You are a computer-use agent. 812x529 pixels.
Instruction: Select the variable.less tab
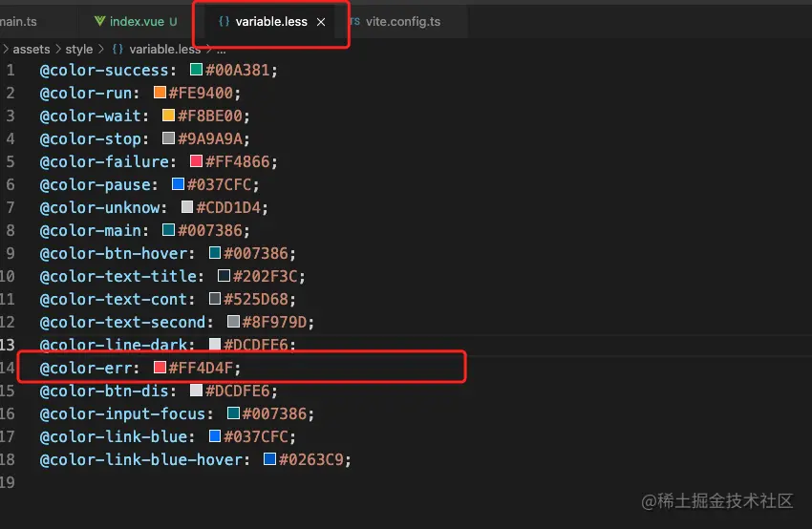(x=271, y=21)
